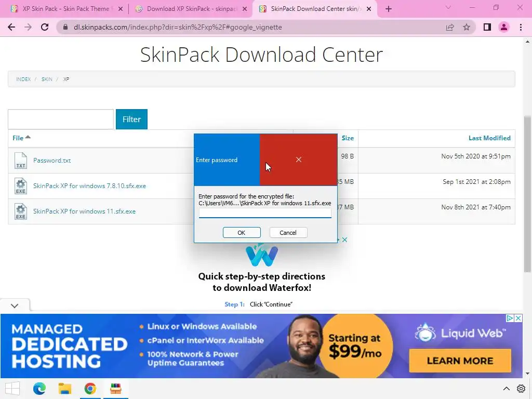
Task: Click Sep 1st 2021 at 2:08pm date
Action: pyautogui.click(x=476, y=181)
